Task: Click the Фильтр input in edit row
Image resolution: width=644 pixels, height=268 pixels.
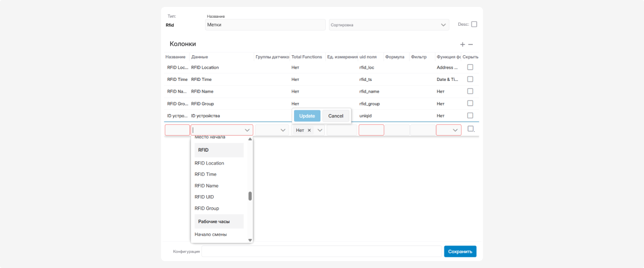Action: [422, 130]
